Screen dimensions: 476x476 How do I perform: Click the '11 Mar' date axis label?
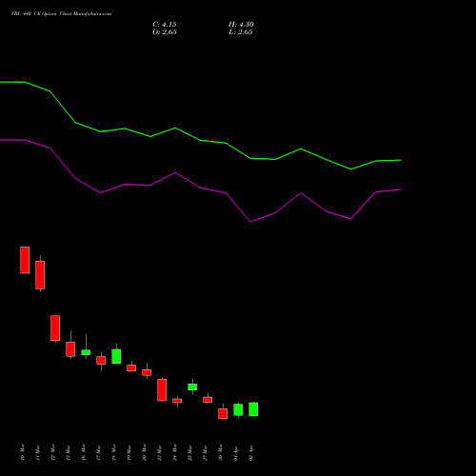[37, 452]
